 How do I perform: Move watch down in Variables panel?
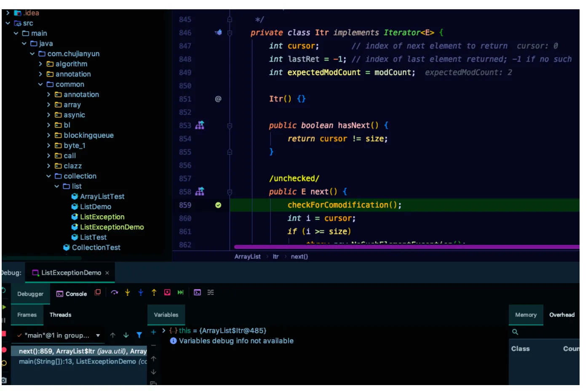154,372
